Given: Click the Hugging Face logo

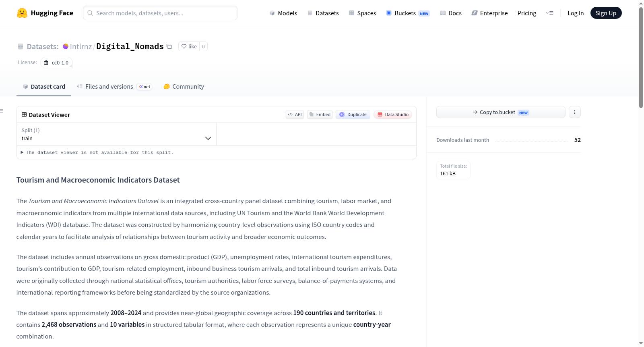Looking at the screenshot, I should (x=45, y=13).
